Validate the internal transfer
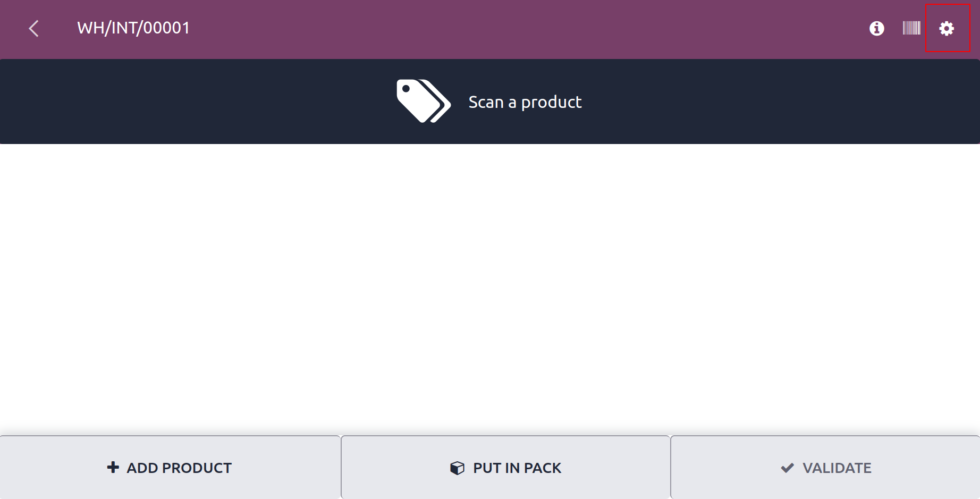The height and width of the screenshot is (499, 980). [x=825, y=468]
